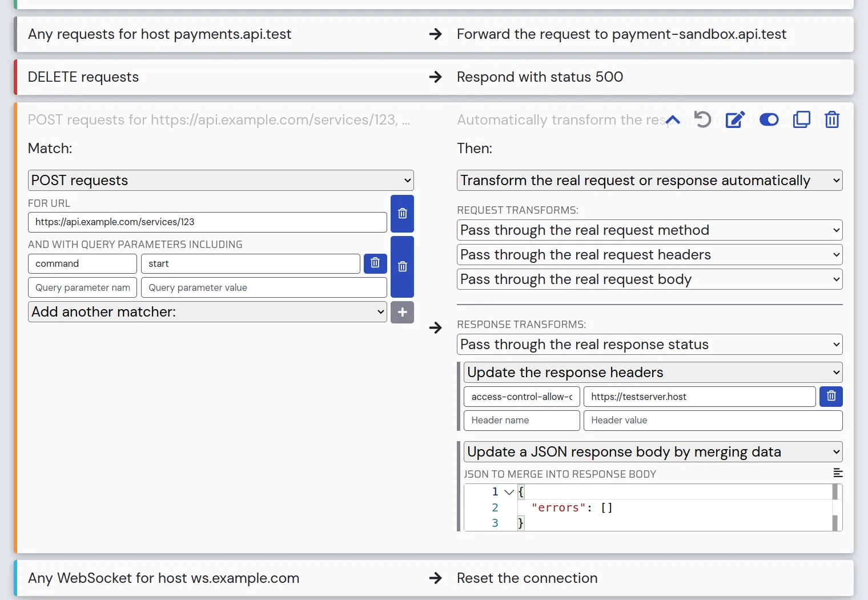
Task: Click the plus button to add matcher
Action: 402,313
